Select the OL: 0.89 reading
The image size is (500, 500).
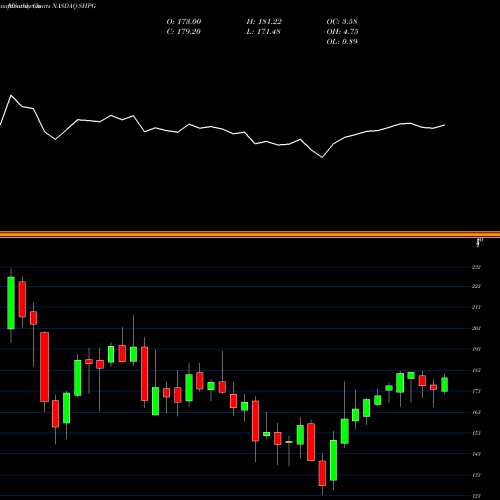[x=342, y=42]
